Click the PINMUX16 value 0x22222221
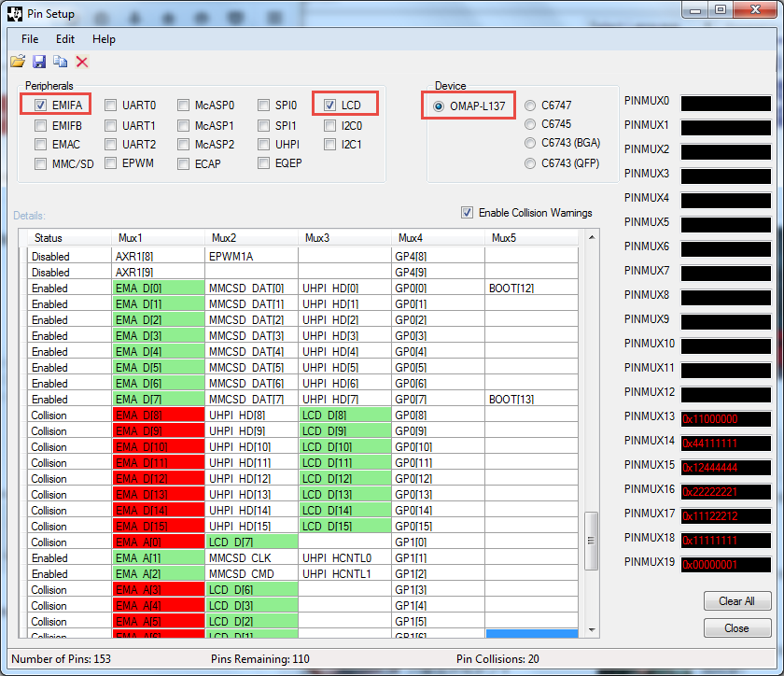This screenshot has height=676, width=784. [x=726, y=492]
